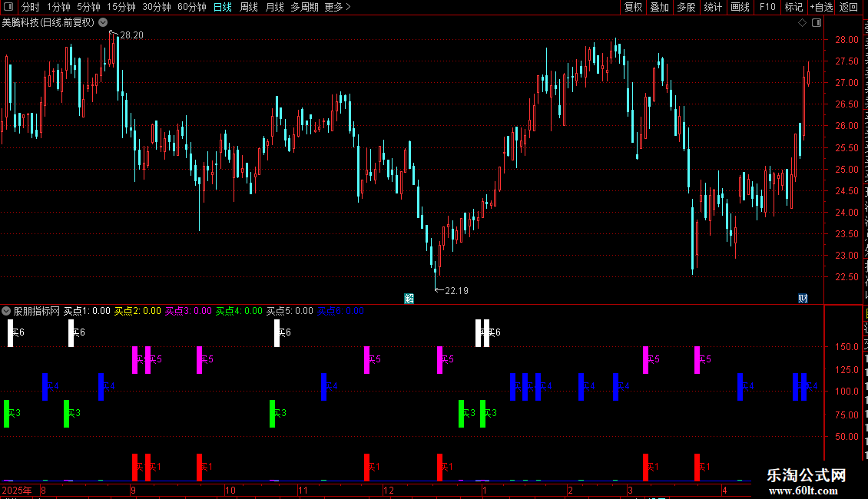Expand the 股朋指标网 indicator dropdown
The height and width of the screenshot is (499, 868).
(x=6, y=311)
